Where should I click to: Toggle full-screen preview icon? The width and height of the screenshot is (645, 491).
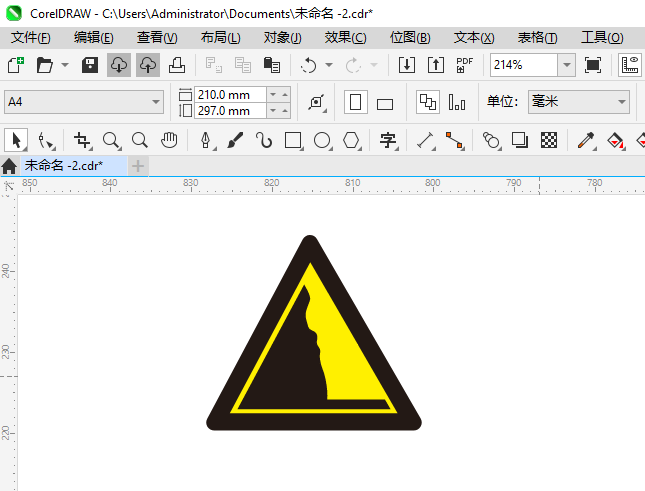(x=593, y=65)
